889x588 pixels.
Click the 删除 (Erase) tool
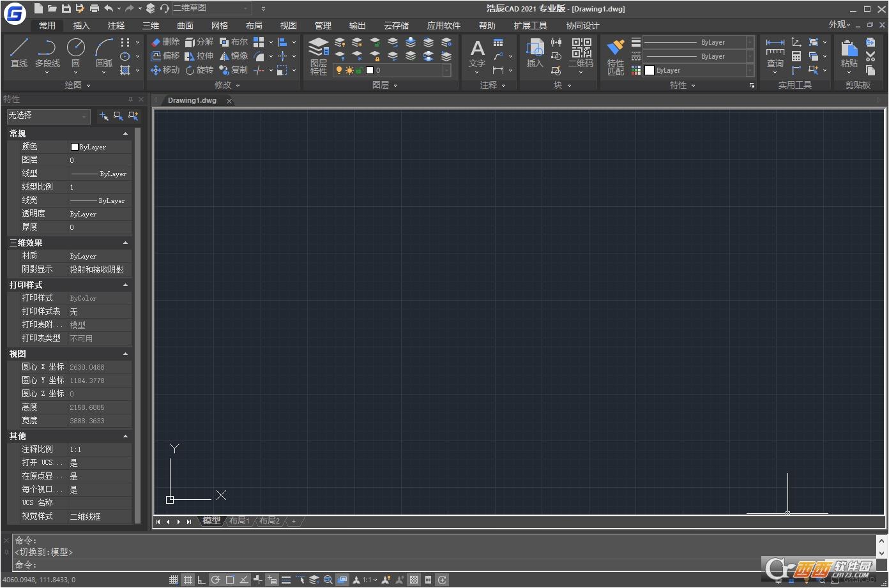tap(165, 41)
